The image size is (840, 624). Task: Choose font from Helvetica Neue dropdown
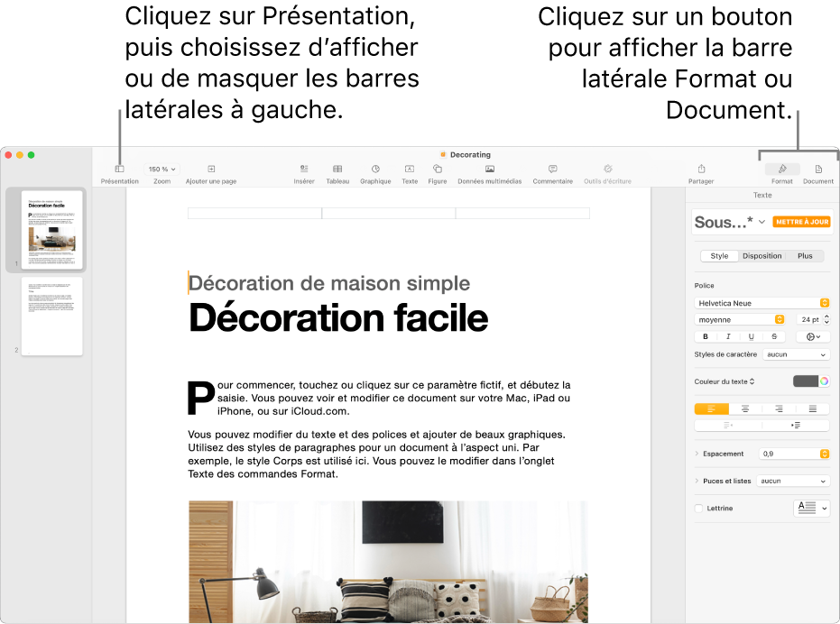[762, 303]
